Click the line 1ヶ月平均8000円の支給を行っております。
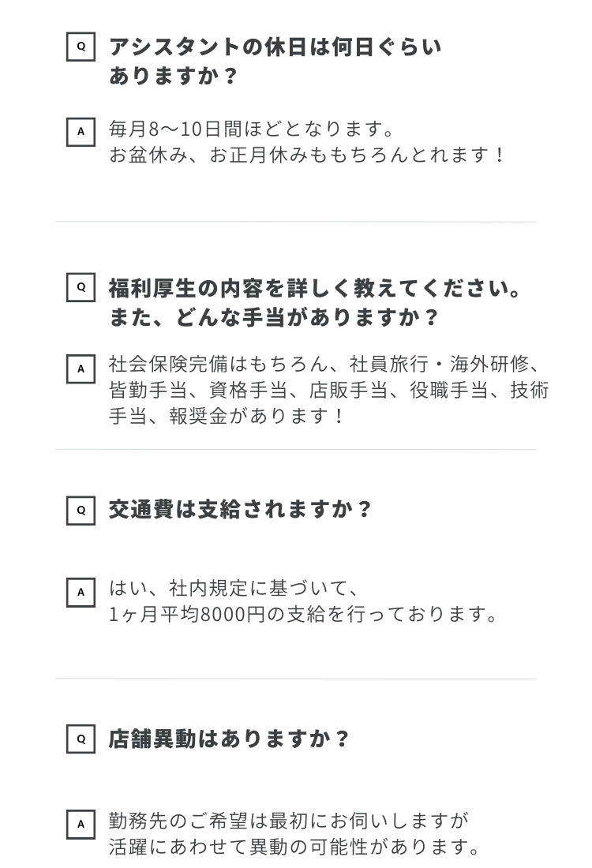This screenshot has height=868, width=592. click(304, 614)
